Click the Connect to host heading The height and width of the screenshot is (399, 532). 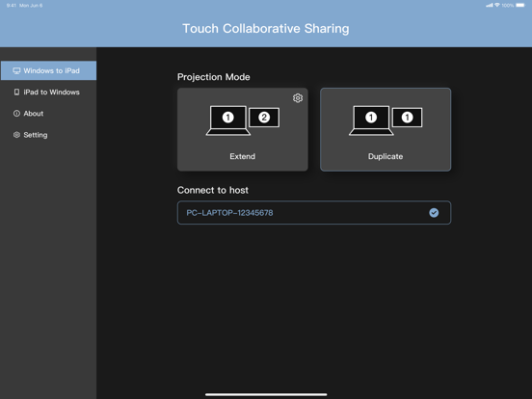213,190
